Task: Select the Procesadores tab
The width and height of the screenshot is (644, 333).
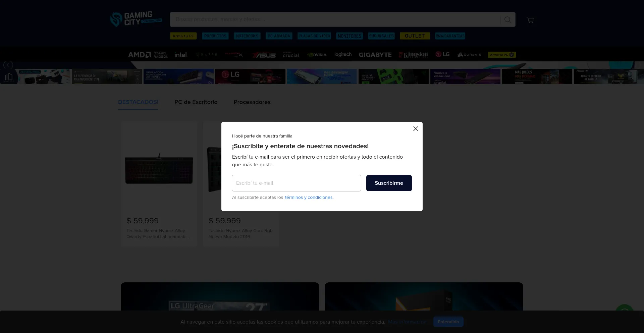Action: [x=252, y=102]
